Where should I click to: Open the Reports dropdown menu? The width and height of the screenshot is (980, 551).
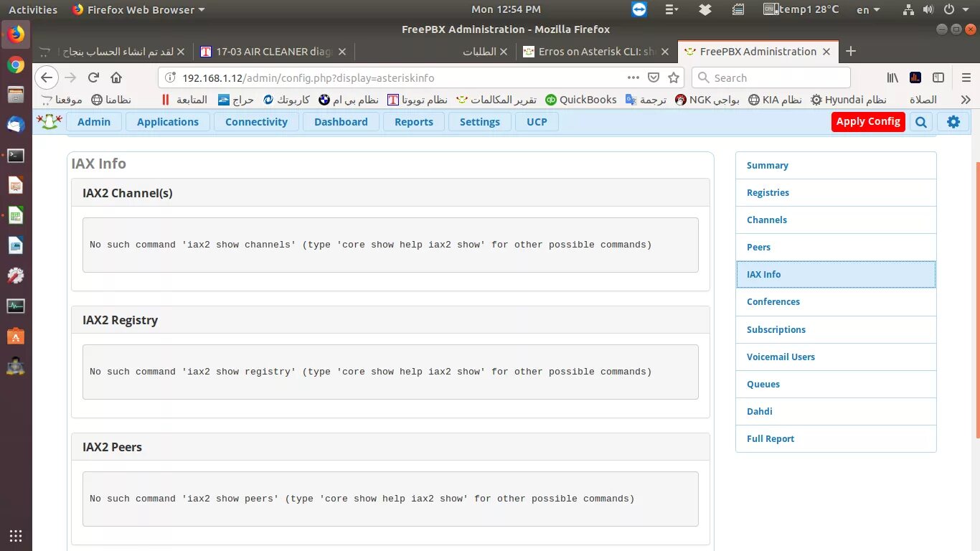click(x=414, y=122)
